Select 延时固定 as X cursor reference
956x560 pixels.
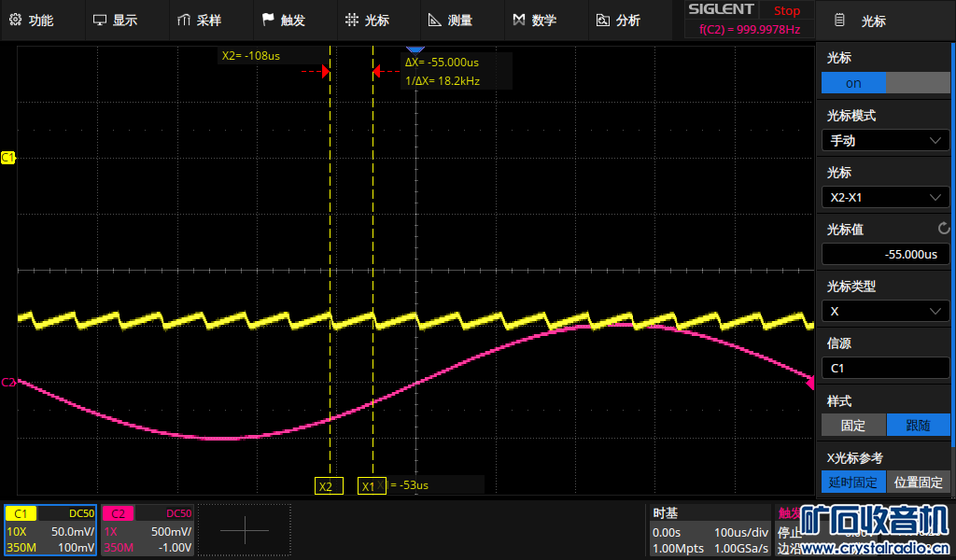tap(853, 482)
